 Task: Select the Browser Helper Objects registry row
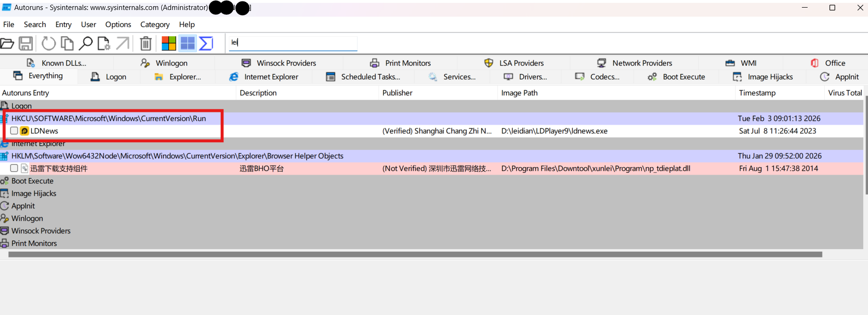tap(177, 156)
